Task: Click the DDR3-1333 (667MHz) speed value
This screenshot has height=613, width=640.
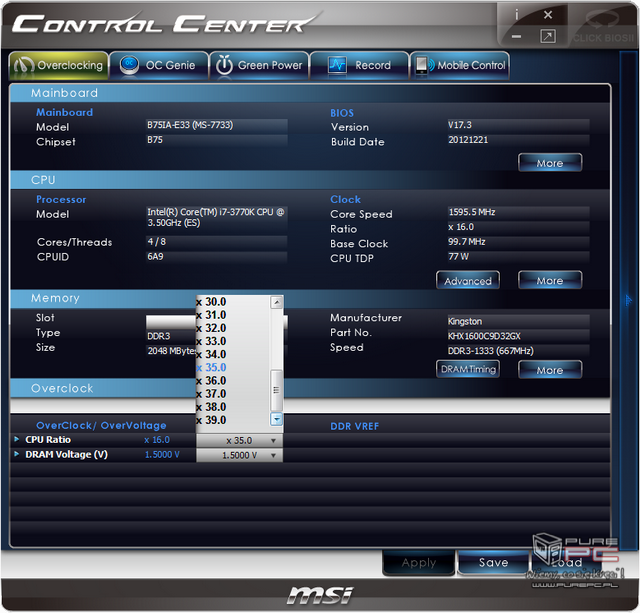Action: (518, 351)
